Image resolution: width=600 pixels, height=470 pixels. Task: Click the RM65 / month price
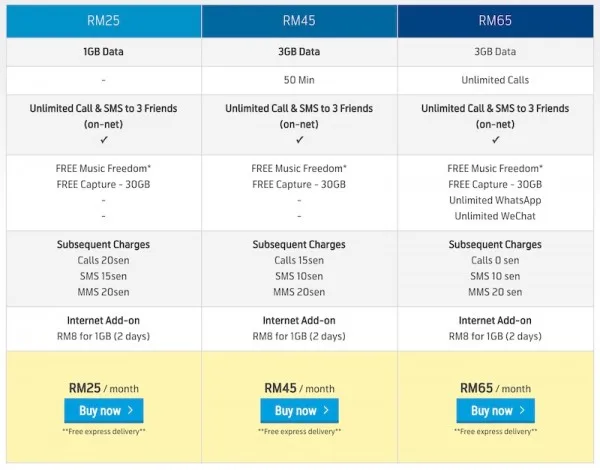point(496,388)
